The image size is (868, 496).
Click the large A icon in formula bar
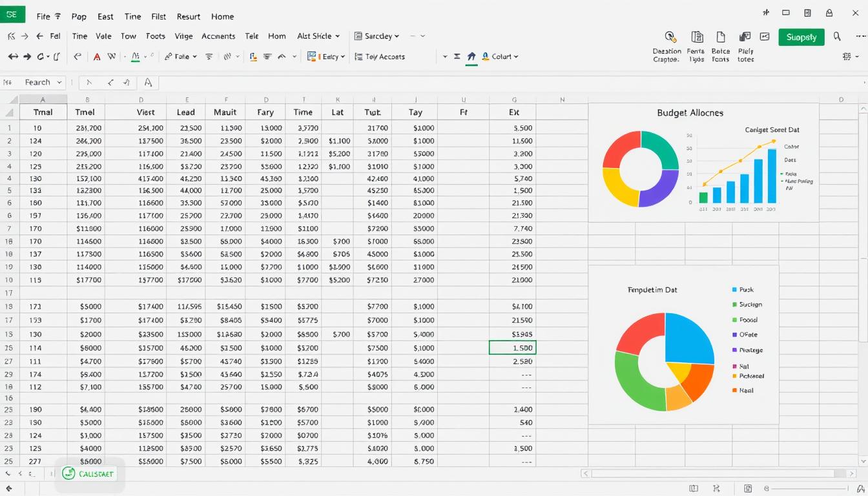tap(148, 82)
